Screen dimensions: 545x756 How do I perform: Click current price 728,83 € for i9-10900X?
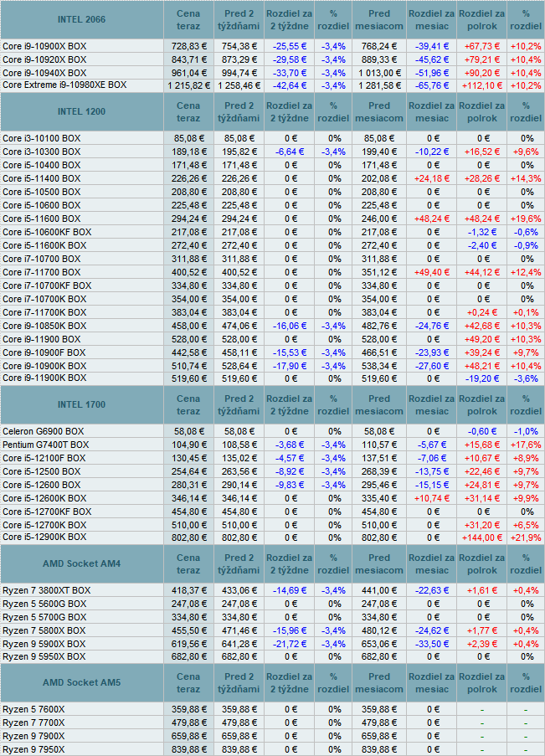[x=189, y=46]
